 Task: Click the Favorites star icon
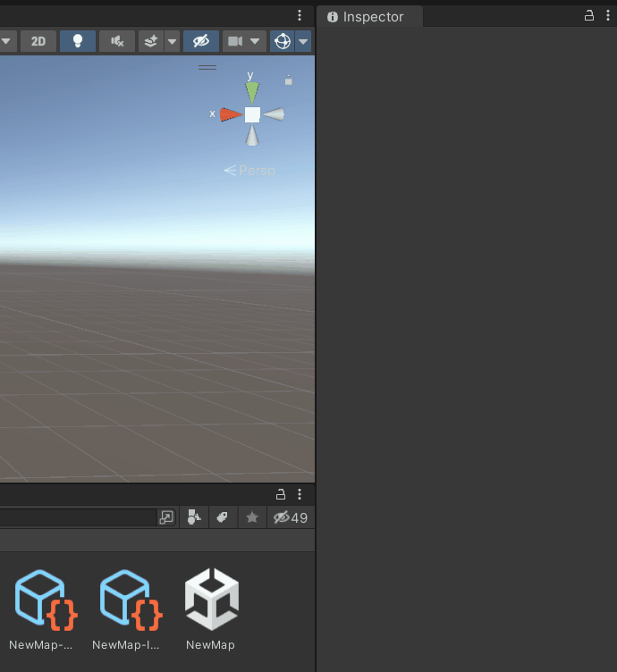click(252, 517)
